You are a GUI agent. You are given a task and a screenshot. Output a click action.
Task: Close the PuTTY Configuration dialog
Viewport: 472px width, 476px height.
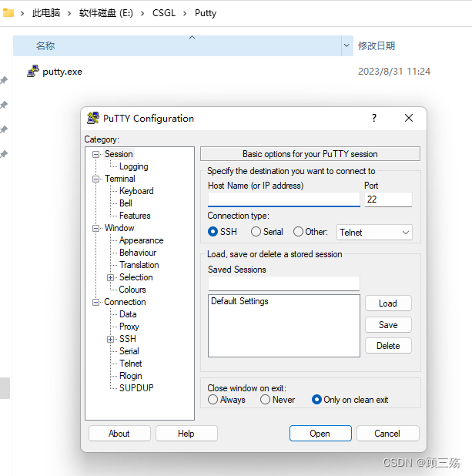tap(409, 118)
